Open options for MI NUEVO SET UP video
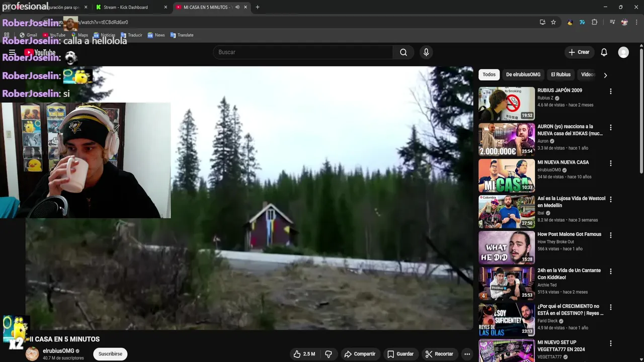 tap(610, 343)
